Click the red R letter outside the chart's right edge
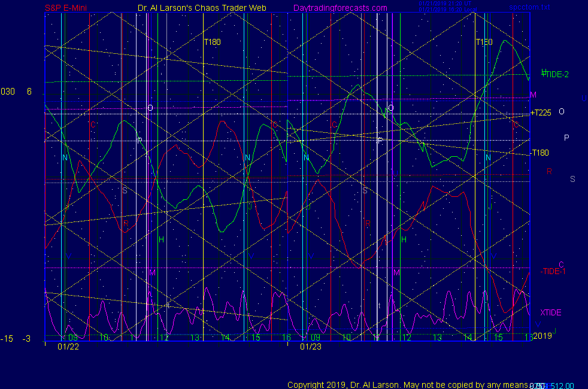This screenshot has width=588, height=389. 549,172
